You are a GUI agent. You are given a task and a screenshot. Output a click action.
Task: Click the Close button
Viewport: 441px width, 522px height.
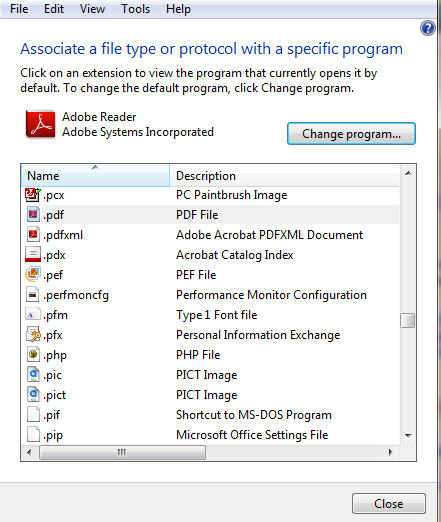point(389,504)
